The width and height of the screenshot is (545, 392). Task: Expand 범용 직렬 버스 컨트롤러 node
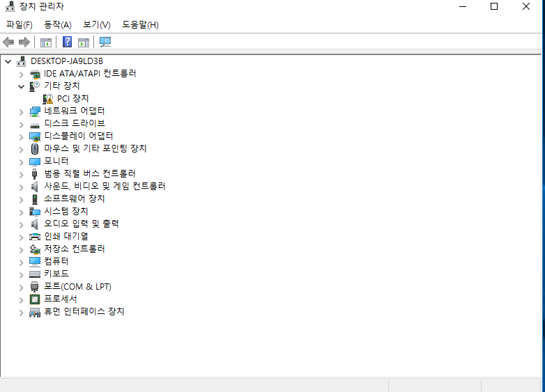(x=21, y=174)
